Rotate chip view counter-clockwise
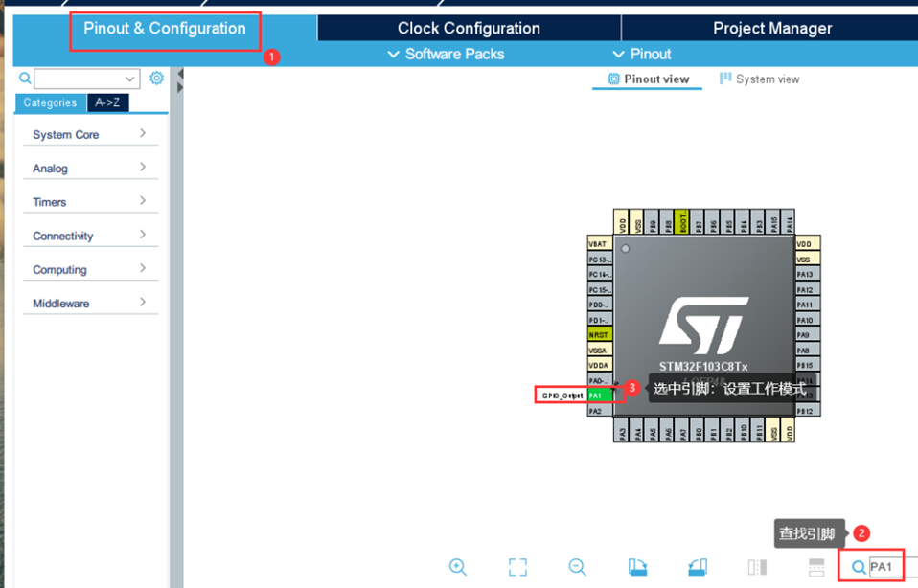Screen dimensions: 918x588 coord(698,567)
